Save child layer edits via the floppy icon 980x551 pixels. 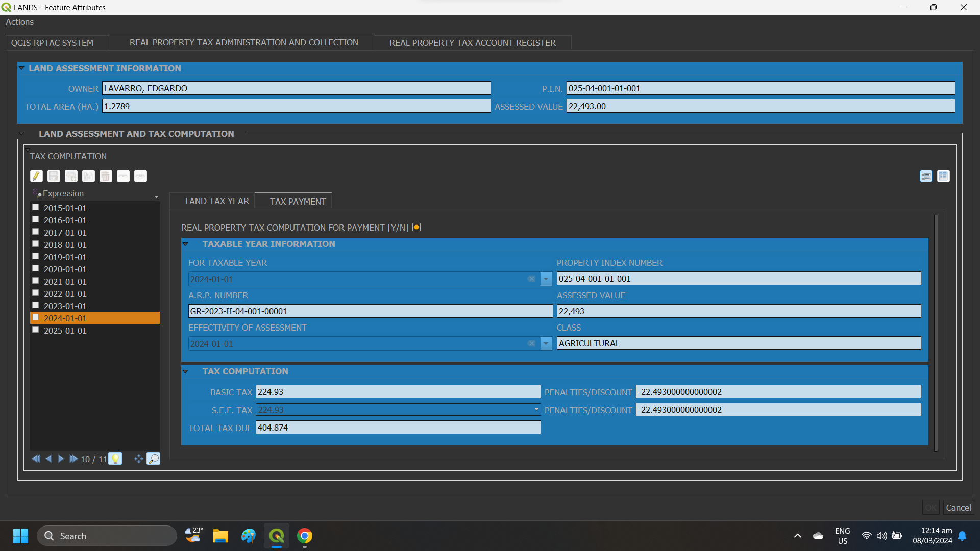coord(54,176)
